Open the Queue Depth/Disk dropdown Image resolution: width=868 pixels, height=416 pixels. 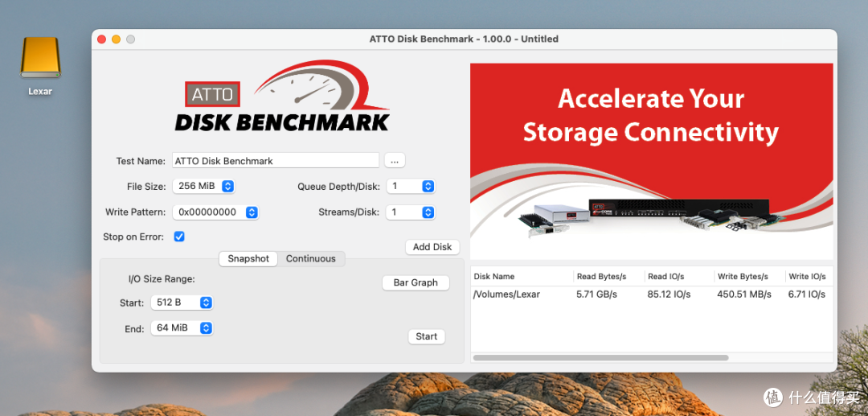click(x=411, y=186)
